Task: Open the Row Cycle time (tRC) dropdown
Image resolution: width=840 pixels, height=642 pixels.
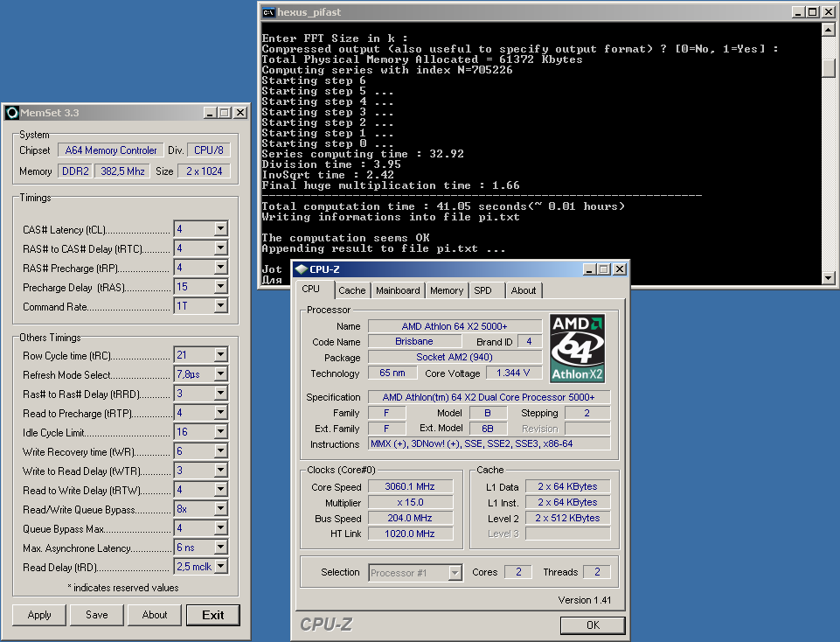Action: [x=220, y=355]
